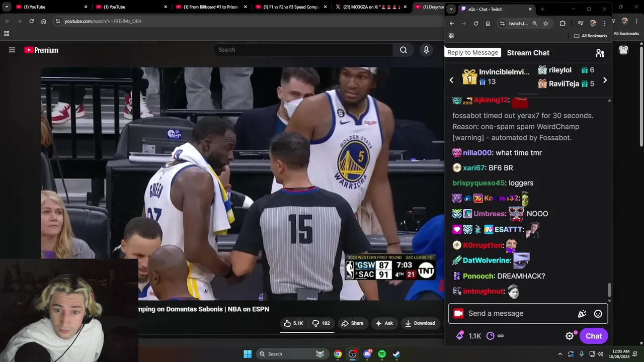644x362 pixels.
Task: Open Windows Start menu
Action: click(248, 354)
